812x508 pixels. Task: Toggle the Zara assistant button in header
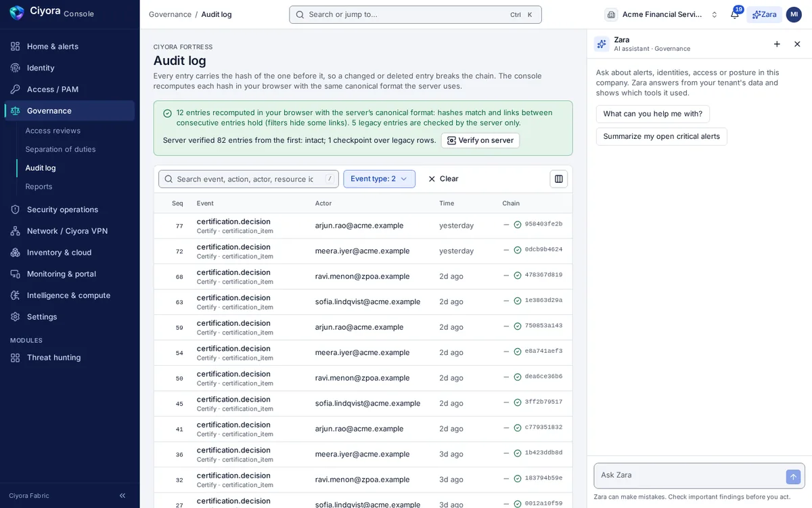coord(765,14)
